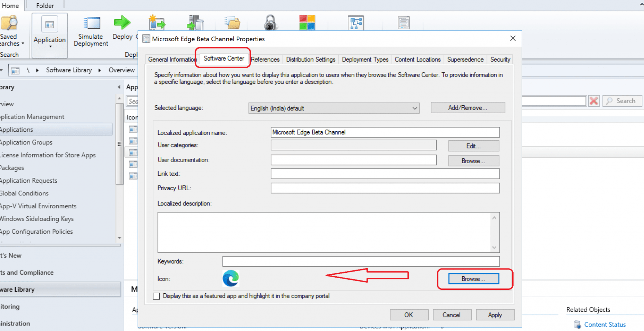Open the Supersedence tab
644x331 pixels.
465,60
